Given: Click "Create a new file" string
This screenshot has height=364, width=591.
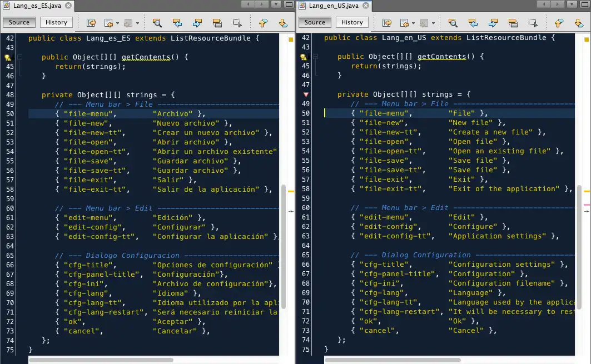Looking at the screenshot, I should pyautogui.click(x=491, y=132).
